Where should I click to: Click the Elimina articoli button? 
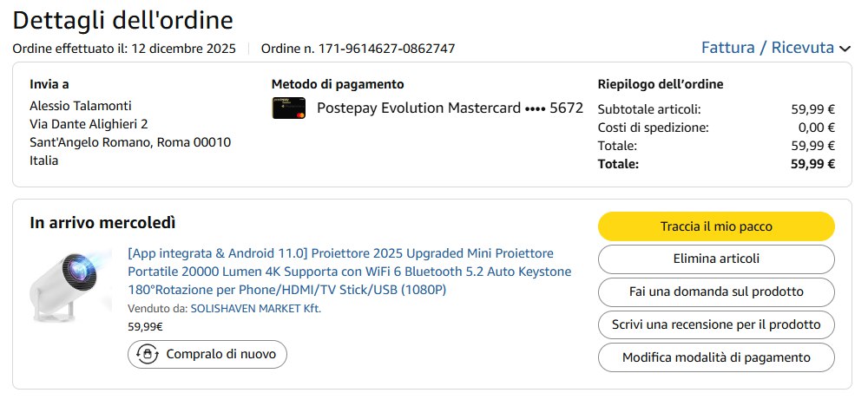[716, 259]
